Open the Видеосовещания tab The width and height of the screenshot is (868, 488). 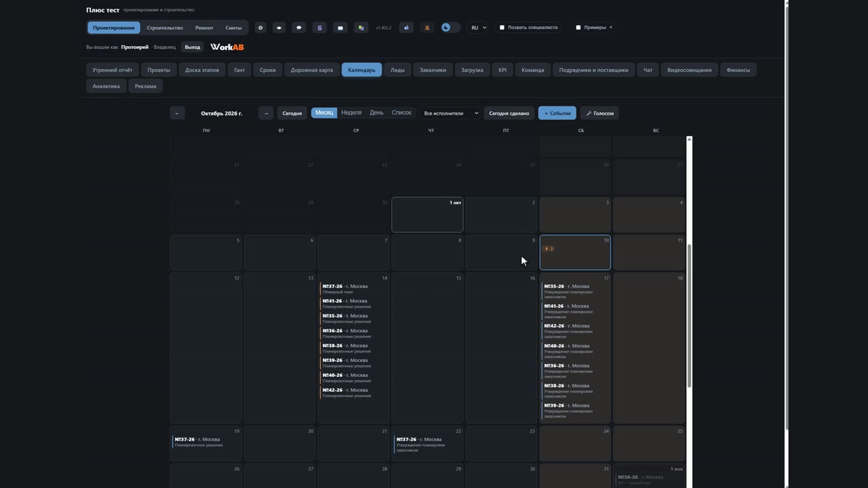(x=690, y=70)
